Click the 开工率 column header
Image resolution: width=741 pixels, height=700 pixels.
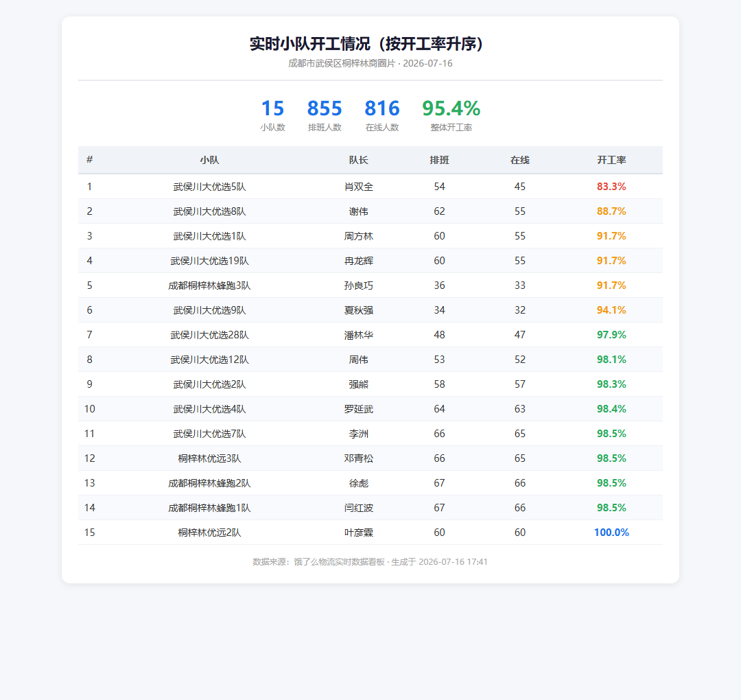611,160
